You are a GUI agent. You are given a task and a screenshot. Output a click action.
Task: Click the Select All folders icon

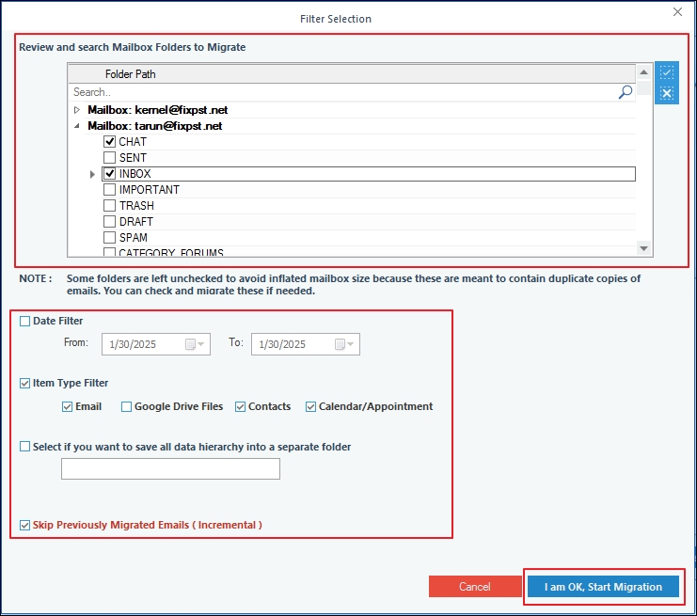click(x=666, y=72)
